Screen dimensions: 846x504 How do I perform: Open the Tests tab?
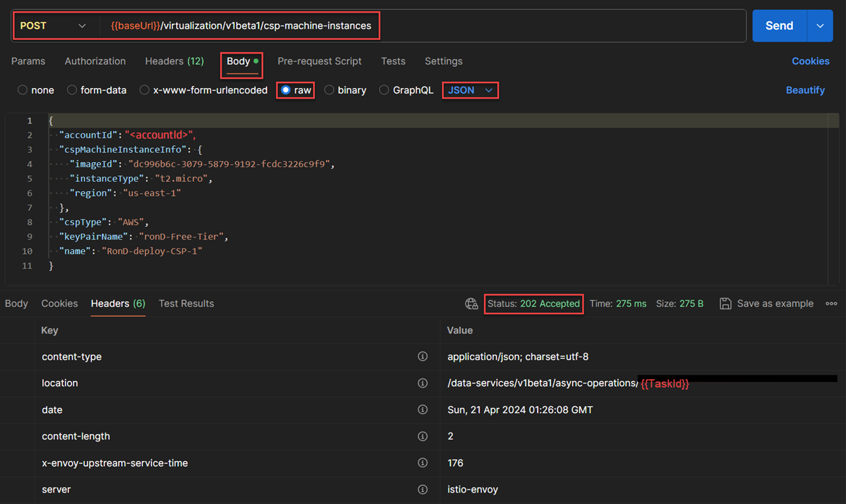pos(393,61)
